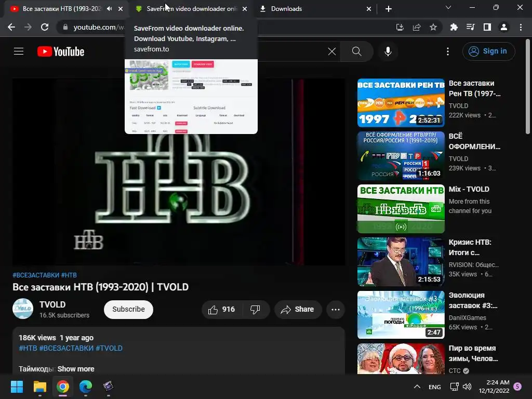Screen dimensions: 532x399
Task: Open Пир во время зимы video title
Action: pos(473,353)
